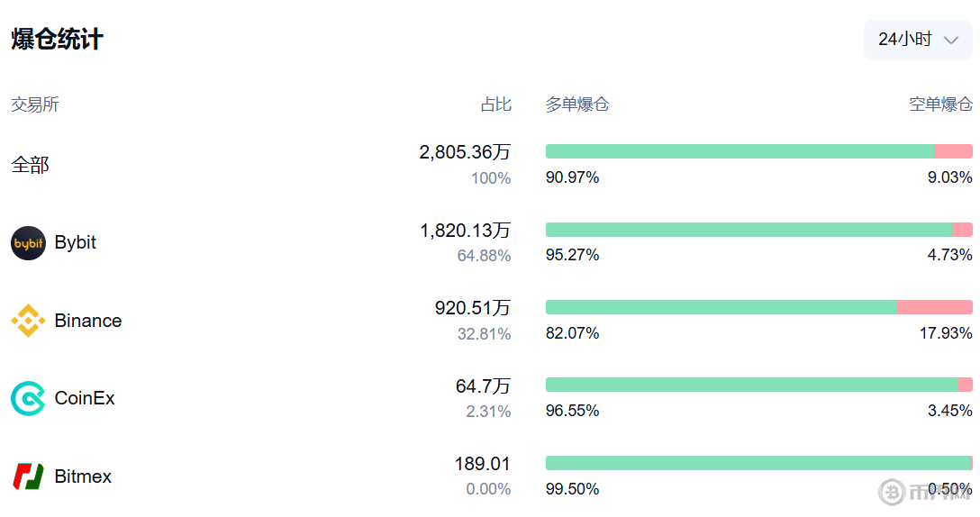Select the CoinEx exchange name
980x517 pixels.
tap(85, 398)
